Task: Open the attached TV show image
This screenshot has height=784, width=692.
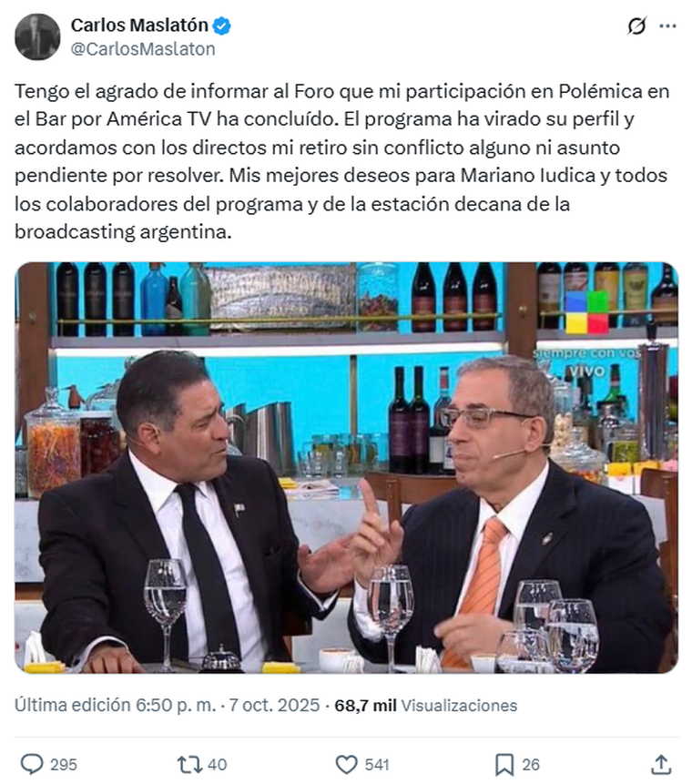Action: 346,467
